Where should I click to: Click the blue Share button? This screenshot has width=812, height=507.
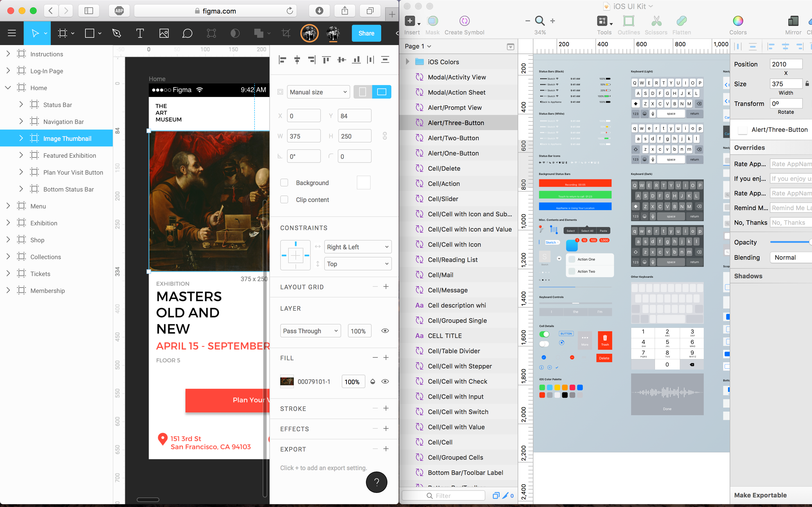coord(366,33)
